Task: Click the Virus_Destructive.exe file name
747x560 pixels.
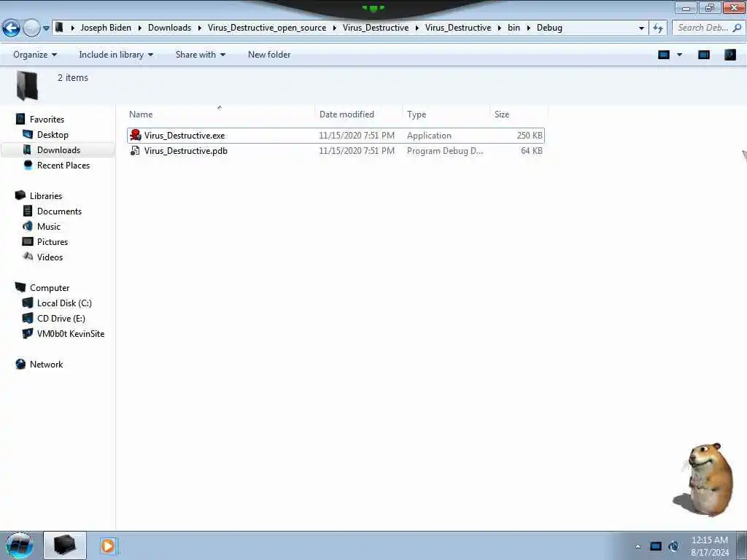Action: 185,136
